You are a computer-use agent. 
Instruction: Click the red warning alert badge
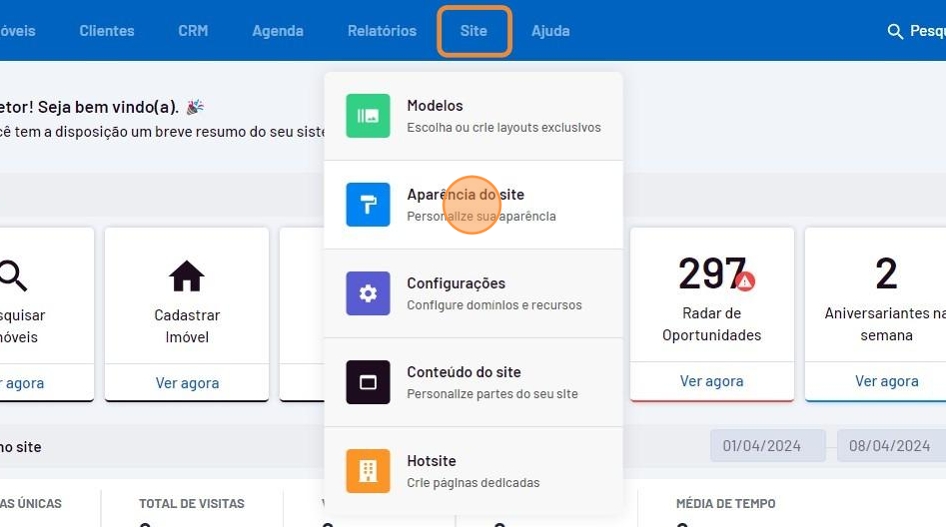[x=745, y=281]
